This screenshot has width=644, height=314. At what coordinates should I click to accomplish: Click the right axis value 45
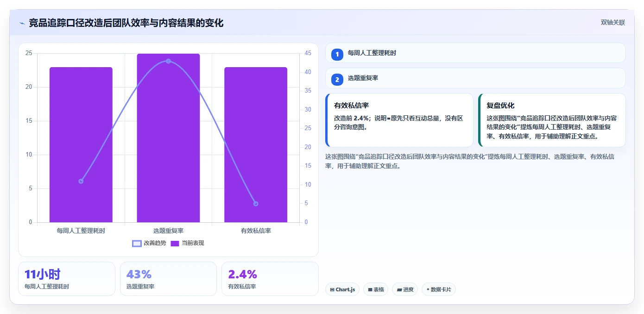point(308,53)
